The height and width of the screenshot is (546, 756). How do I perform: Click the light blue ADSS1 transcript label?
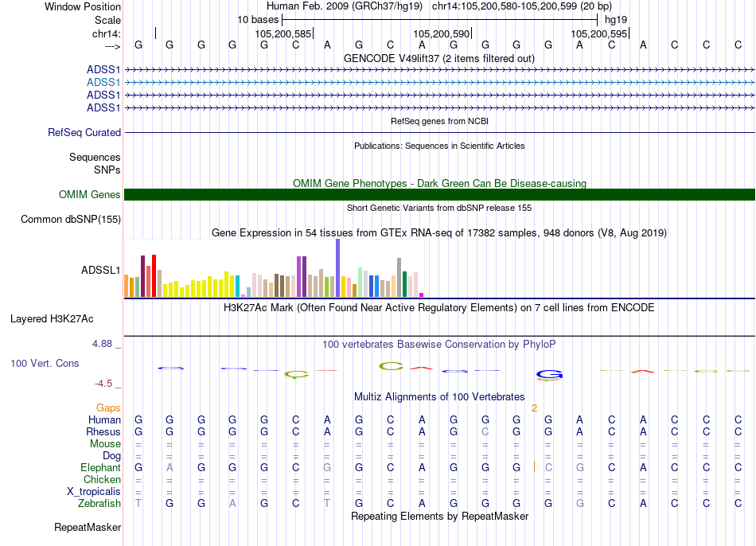click(103, 82)
